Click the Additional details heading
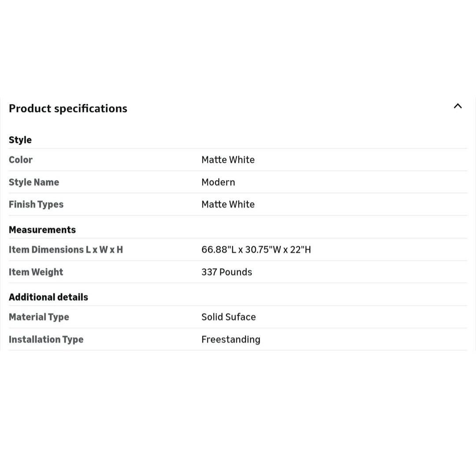Viewport: 476px width, 454px height. 48,297
